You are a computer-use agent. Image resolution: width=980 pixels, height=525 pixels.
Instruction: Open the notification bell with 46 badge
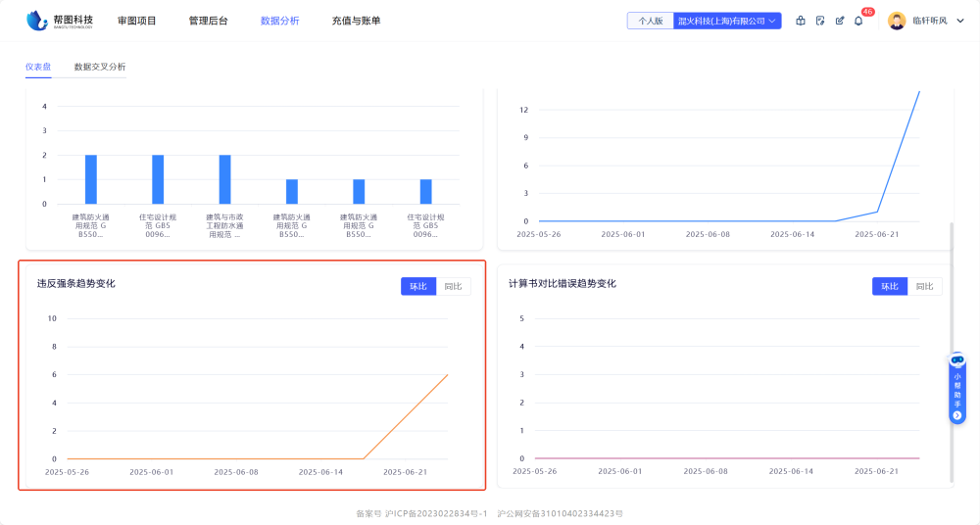(x=859, y=21)
